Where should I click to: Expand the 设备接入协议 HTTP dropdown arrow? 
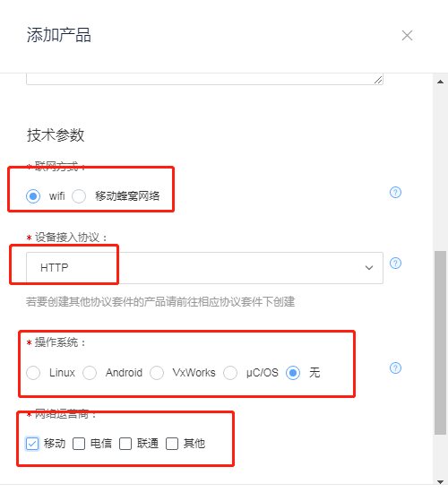(x=369, y=268)
